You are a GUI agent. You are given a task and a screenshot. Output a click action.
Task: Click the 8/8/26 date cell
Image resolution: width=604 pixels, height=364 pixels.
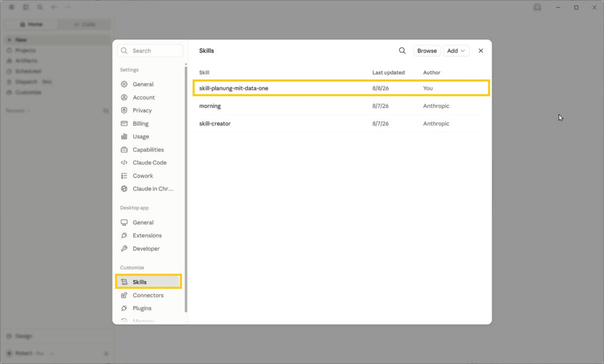380,88
